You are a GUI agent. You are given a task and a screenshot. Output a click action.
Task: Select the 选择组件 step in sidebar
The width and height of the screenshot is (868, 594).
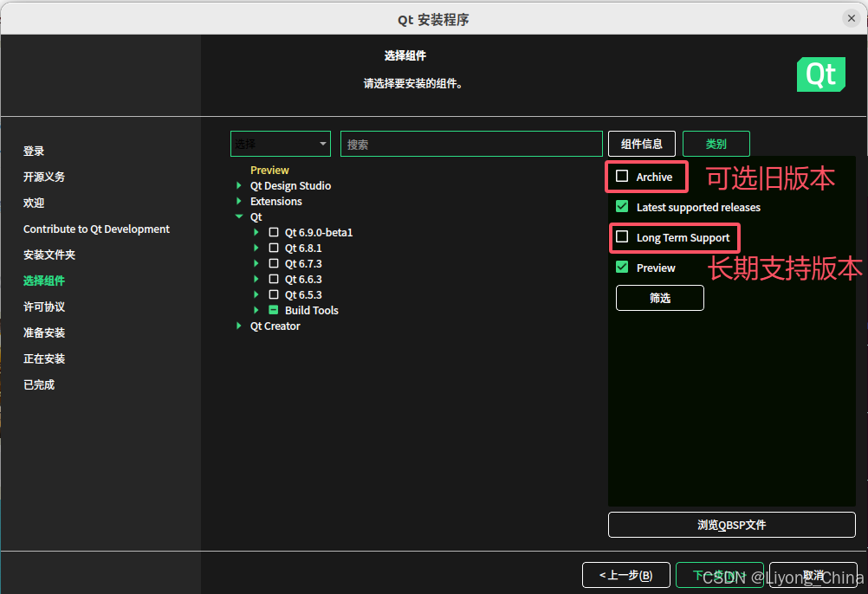(44, 281)
